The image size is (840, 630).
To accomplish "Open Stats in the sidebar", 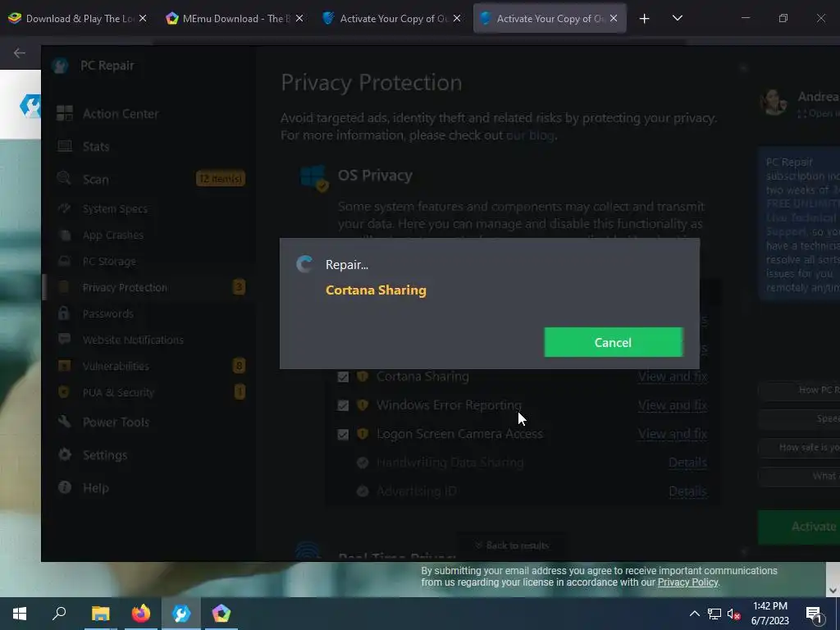I will [x=96, y=146].
